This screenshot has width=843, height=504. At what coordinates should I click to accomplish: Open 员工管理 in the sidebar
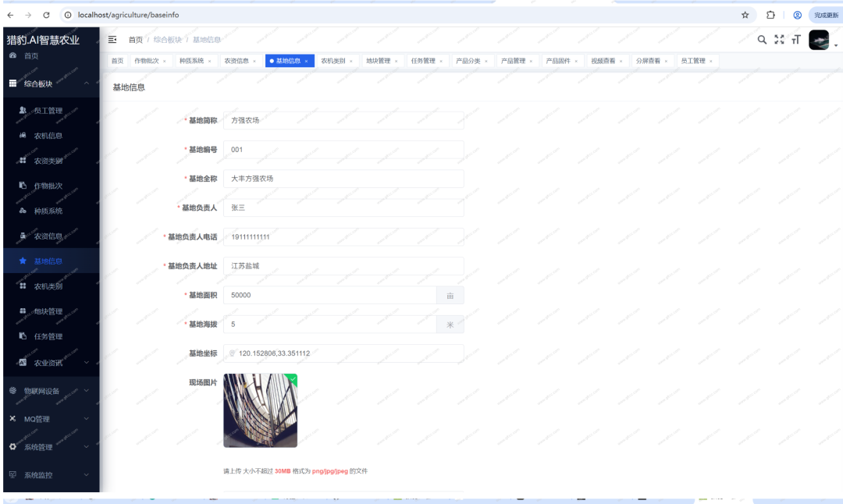pos(51,111)
